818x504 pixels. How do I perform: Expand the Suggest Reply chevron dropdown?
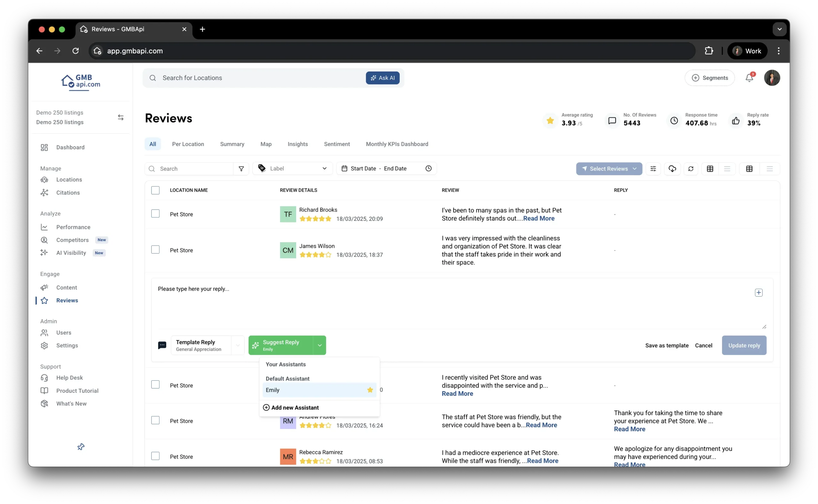click(x=320, y=345)
